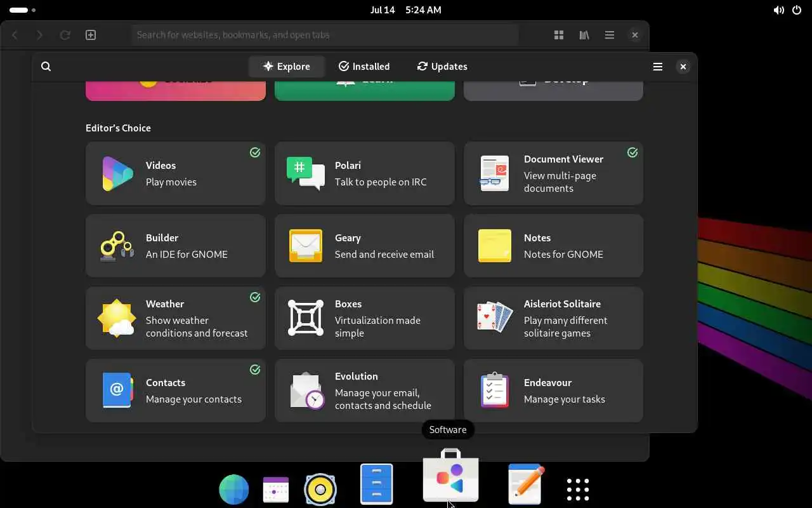
Task: Show the browser tab overview grid
Action: tap(559, 35)
